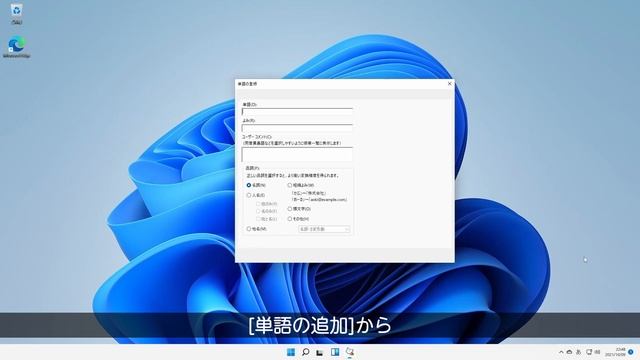Focus the ユーザーコメント text box

pyautogui.click(x=297, y=154)
